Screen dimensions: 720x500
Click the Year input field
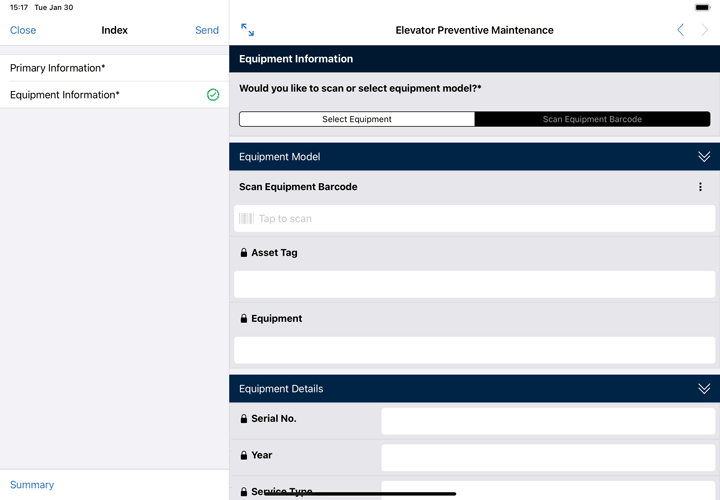pos(548,457)
